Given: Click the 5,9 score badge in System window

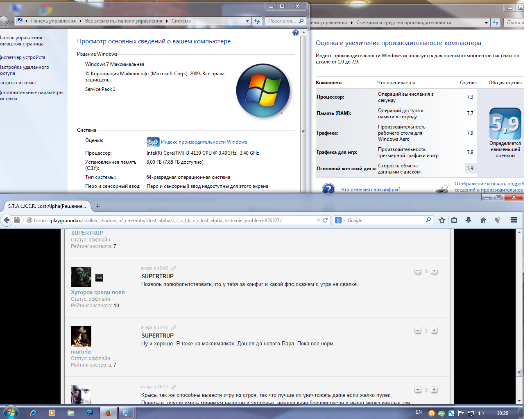Looking at the screenshot, I should [x=153, y=142].
